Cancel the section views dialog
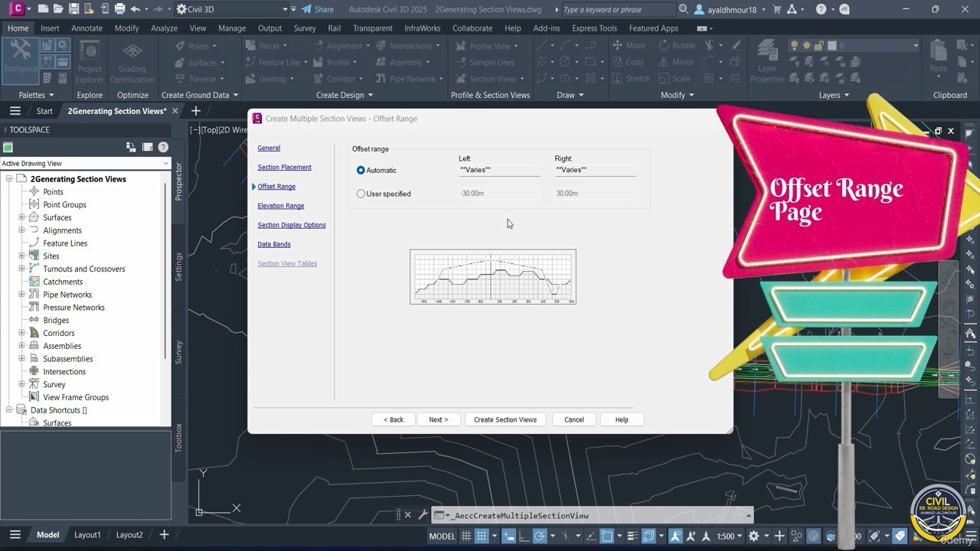Viewport: 980px width, 551px height. tap(574, 419)
